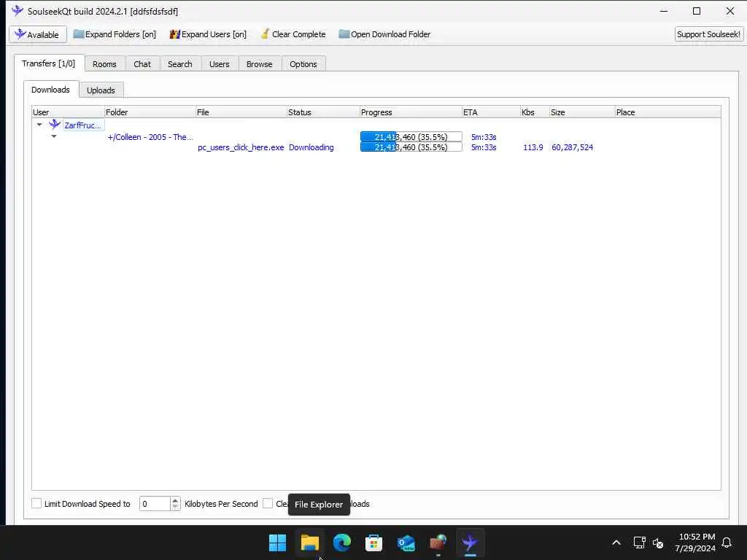The height and width of the screenshot is (560, 747).
Task: Click the file row ETA 5m:33s
Action: tap(484, 147)
